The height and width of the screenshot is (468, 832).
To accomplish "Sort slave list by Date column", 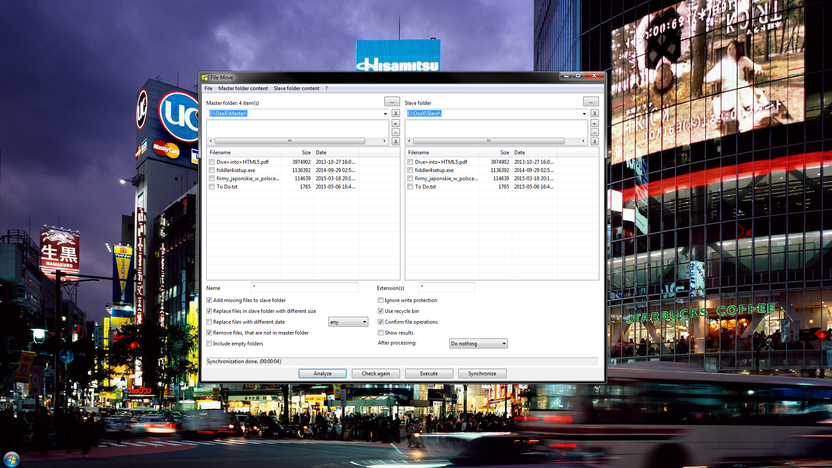I will tap(534, 152).
